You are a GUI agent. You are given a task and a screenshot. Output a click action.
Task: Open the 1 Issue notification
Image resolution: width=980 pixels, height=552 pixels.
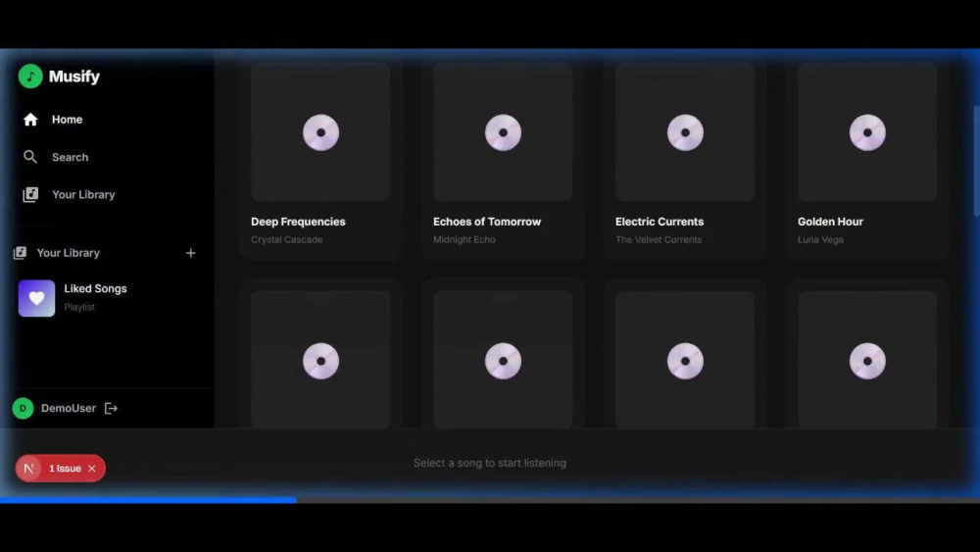65,469
